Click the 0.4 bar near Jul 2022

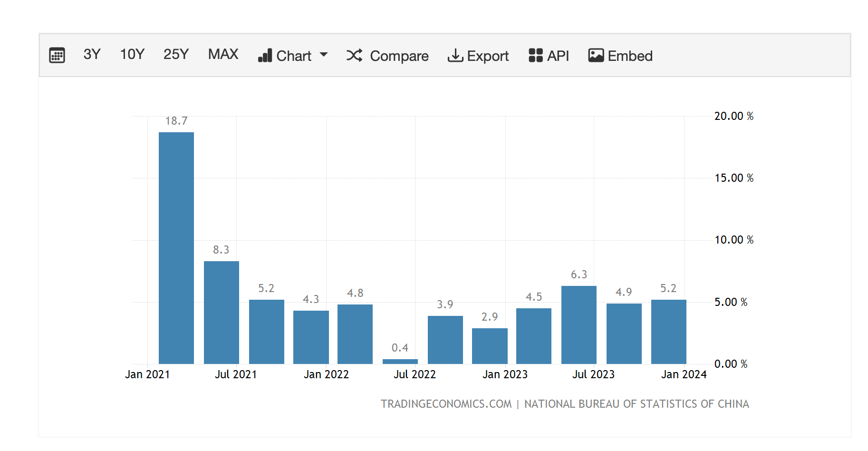[x=400, y=362]
